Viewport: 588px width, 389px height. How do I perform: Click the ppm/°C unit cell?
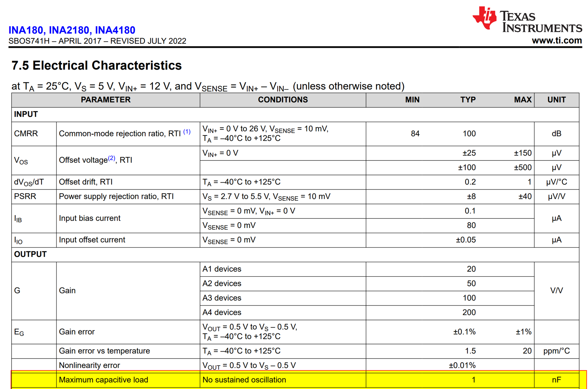click(556, 351)
